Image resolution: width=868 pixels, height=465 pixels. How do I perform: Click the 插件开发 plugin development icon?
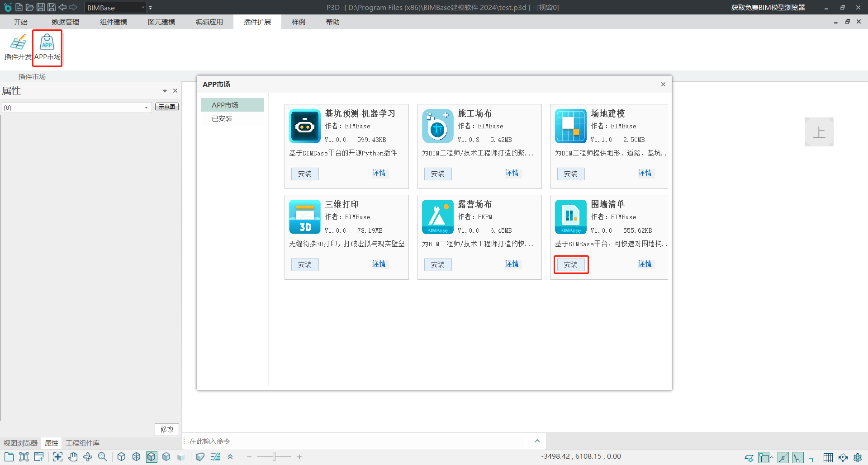click(x=18, y=47)
